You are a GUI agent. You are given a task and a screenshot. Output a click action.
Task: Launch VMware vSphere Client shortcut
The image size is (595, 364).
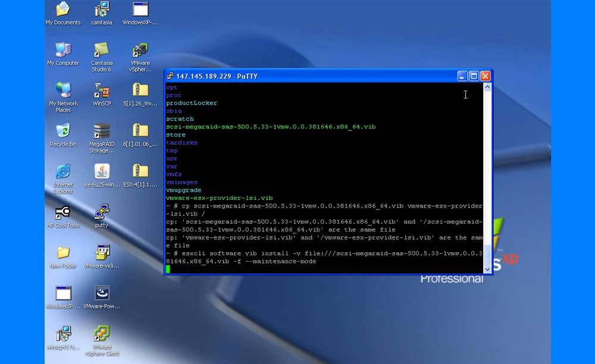click(102, 340)
